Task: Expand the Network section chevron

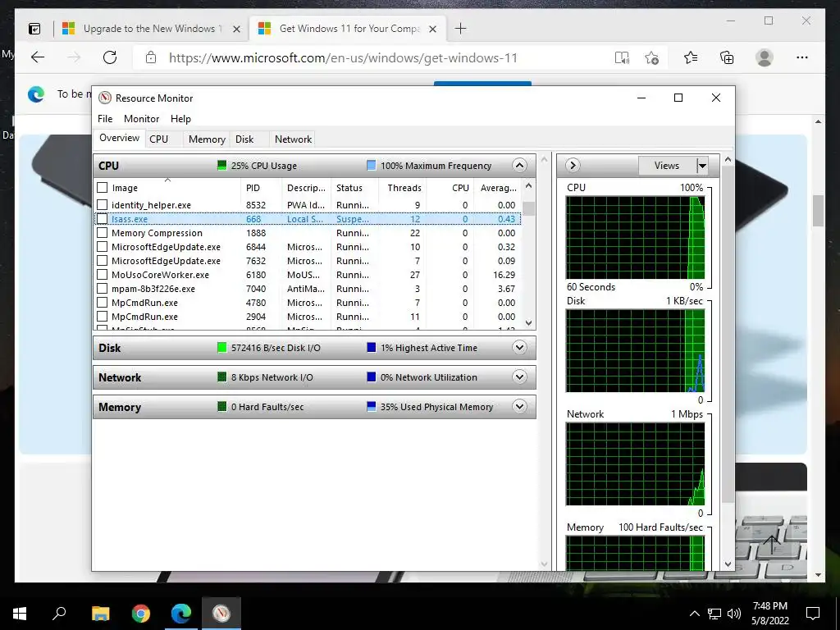Action: (519, 377)
